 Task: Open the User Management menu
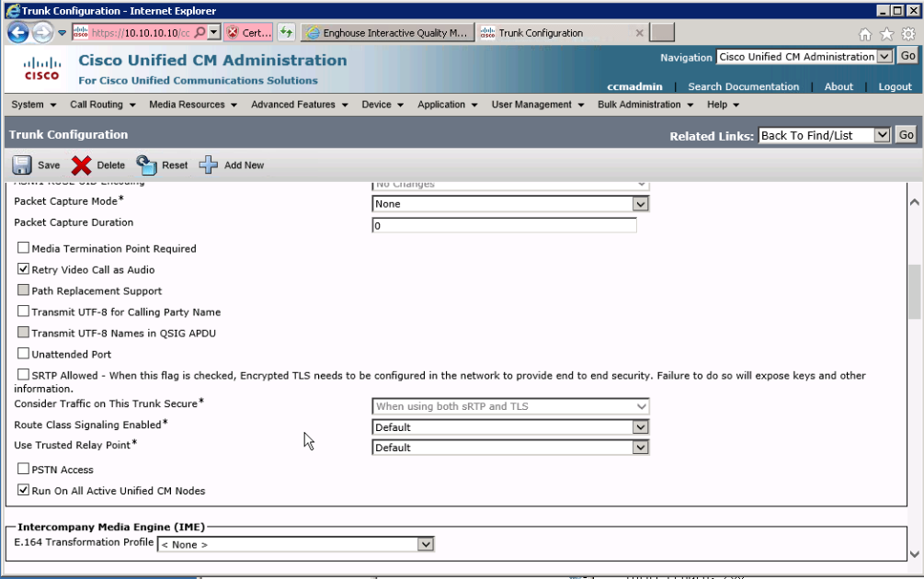[538, 105]
